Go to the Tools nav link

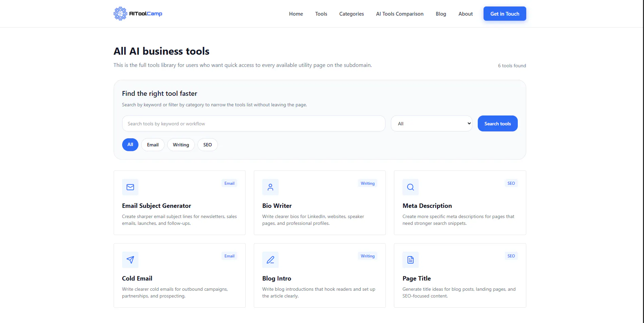[x=321, y=14]
